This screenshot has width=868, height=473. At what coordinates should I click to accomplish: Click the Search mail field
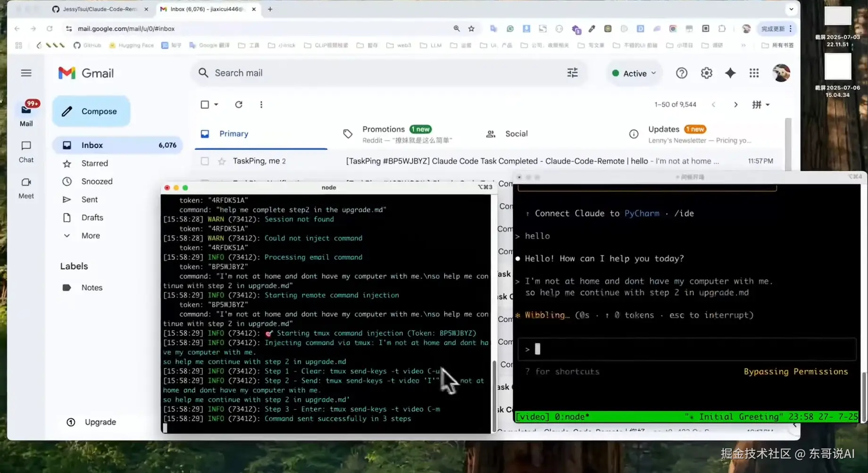[377, 73]
